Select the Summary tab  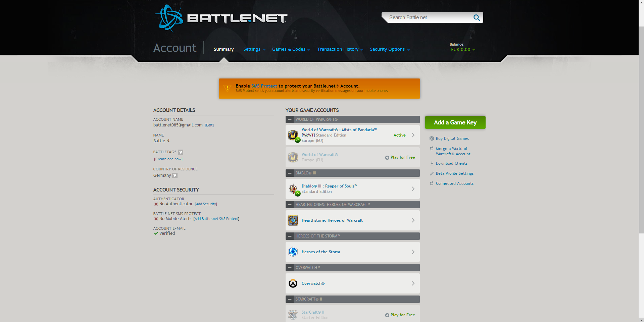click(x=224, y=49)
